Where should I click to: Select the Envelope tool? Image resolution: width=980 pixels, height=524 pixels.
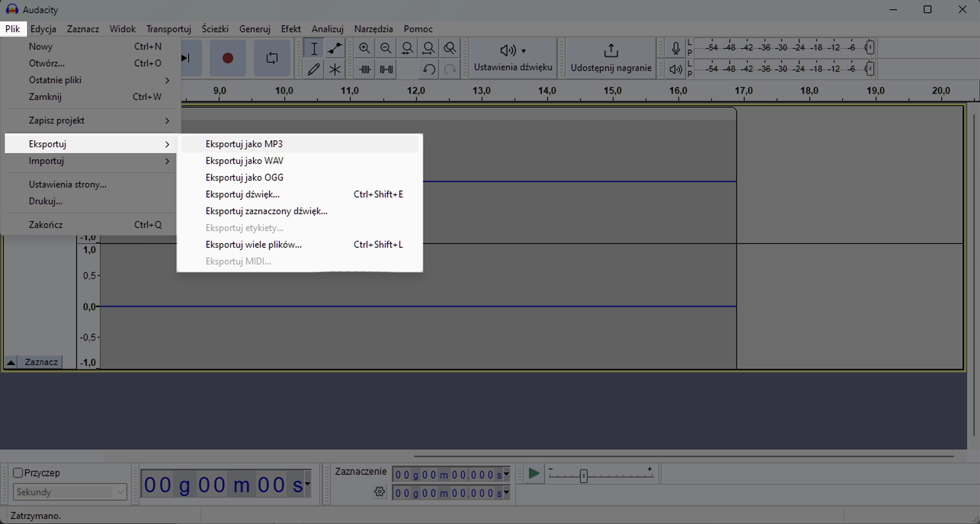tap(334, 49)
